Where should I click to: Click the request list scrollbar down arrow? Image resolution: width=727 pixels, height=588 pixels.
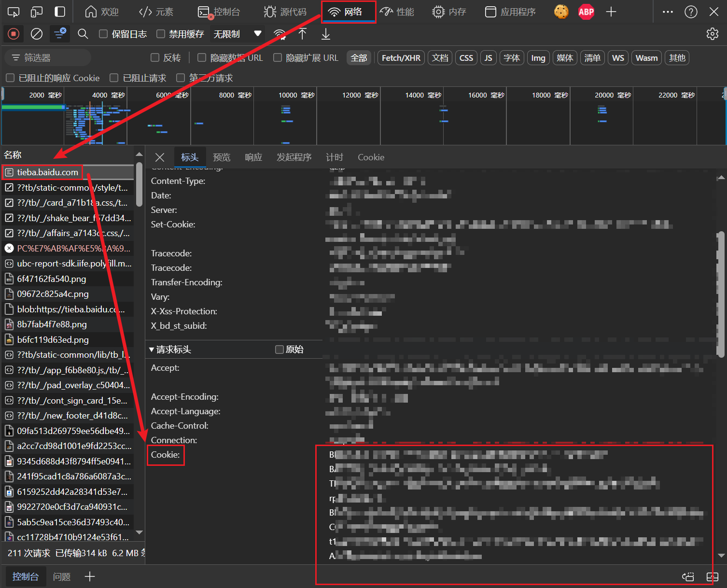click(x=139, y=532)
